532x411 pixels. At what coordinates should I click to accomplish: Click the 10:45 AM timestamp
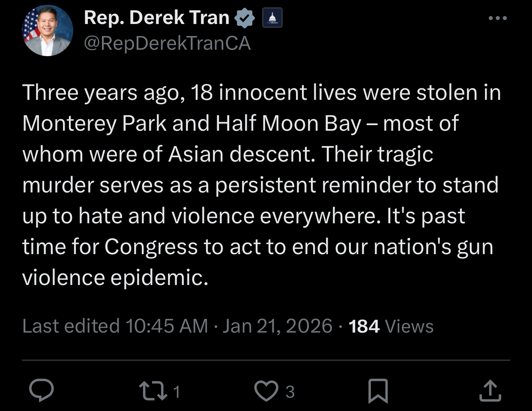click(167, 326)
